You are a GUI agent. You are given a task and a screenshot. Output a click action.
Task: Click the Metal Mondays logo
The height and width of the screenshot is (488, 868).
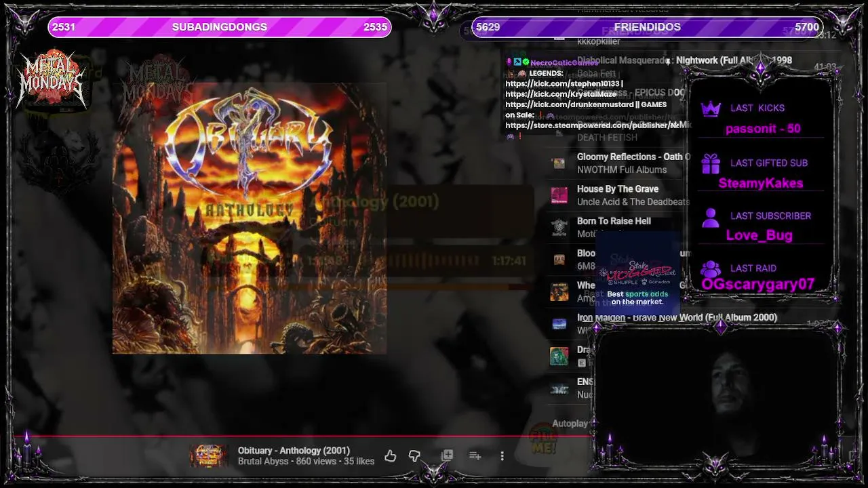[x=52, y=79]
